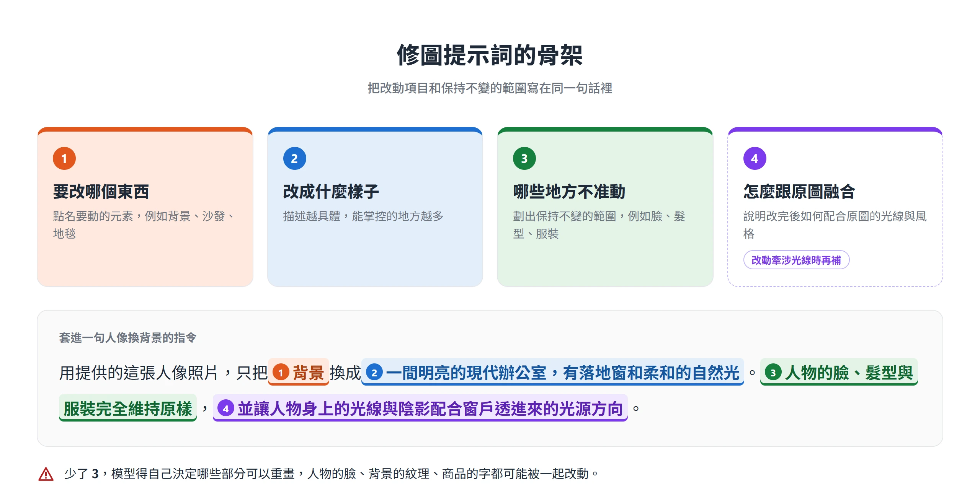980x490 pixels.
Task: Click the small 3 badge before 人物的臉
Action: coord(773,373)
